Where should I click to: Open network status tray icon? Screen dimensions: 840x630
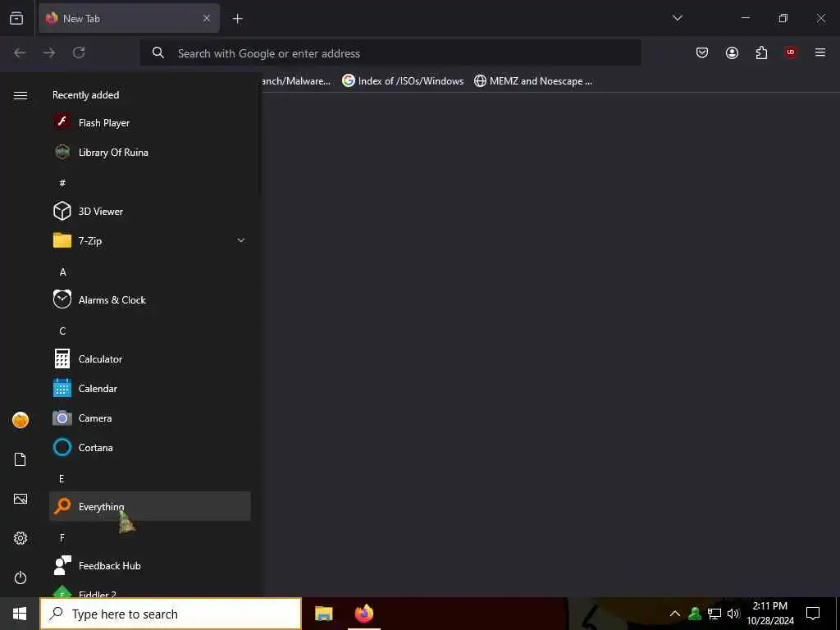pos(714,614)
